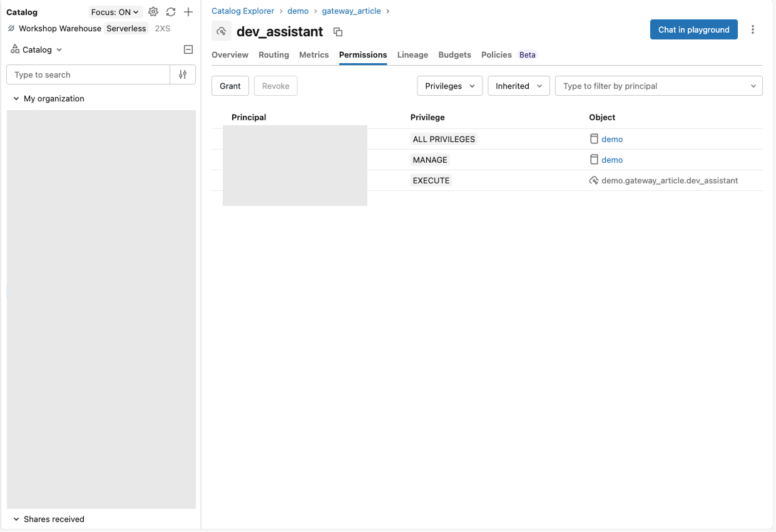Click the Grant button
The width and height of the screenshot is (776, 532).
[230, 86]
